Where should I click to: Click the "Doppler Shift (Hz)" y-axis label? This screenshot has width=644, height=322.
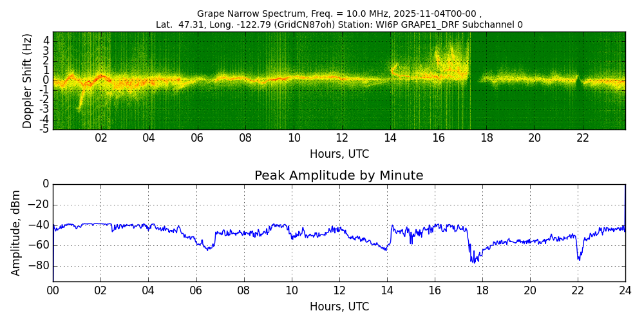pos(28,80)
